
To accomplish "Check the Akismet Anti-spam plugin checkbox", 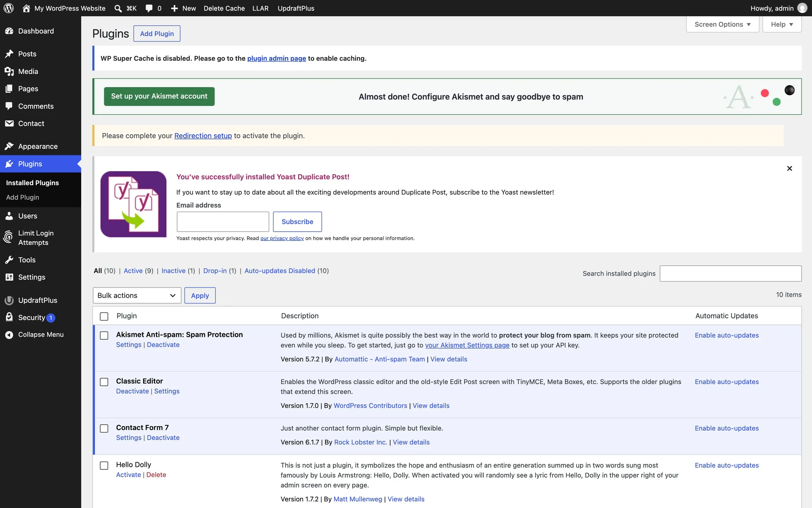I will (x=104, y=335).
